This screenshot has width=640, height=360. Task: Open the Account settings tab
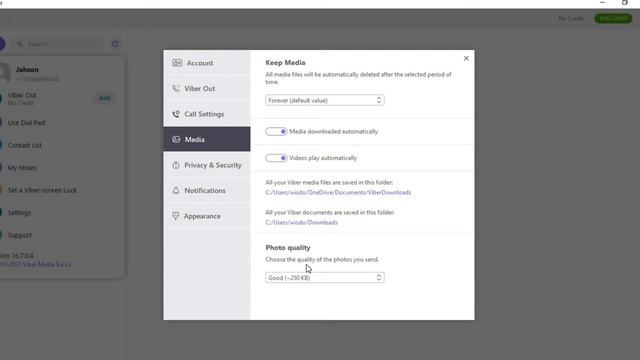207,63
